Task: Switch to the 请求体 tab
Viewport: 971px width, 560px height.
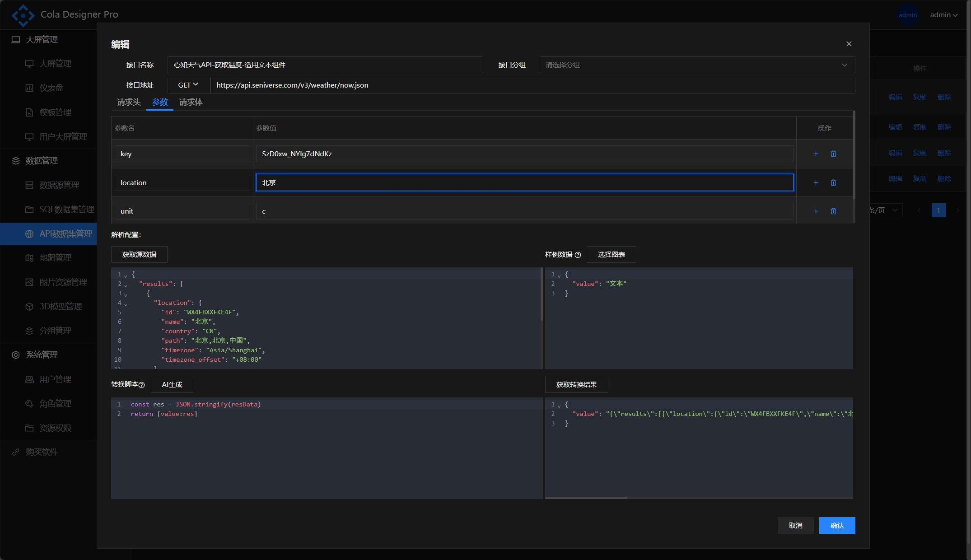Action: click(x=191, y=102)
